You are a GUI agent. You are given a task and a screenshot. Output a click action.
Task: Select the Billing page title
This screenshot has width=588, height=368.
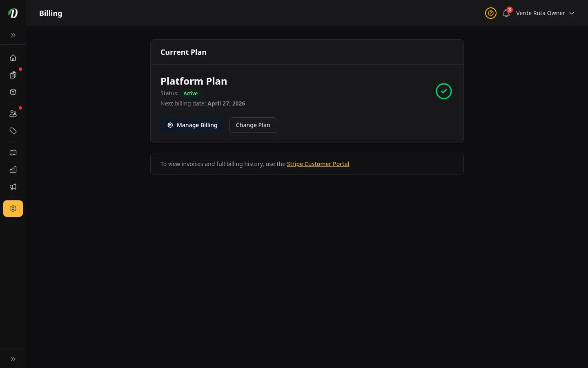51,13
